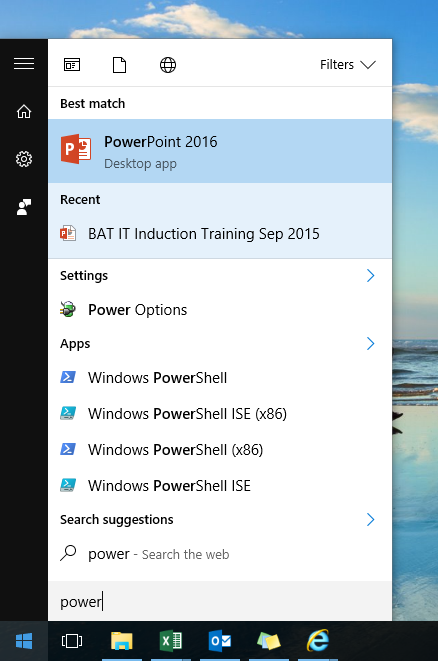
Task: Search the web for power
Action: (220, 554)
